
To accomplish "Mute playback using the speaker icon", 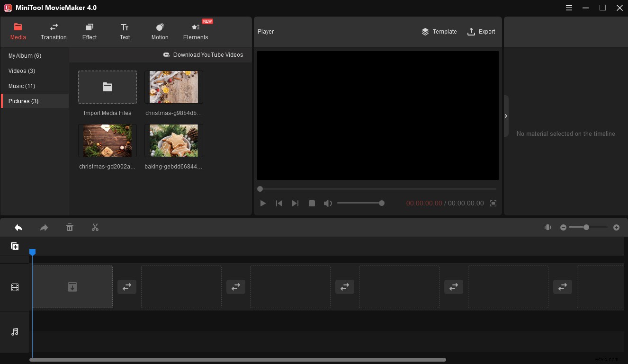I will tap(328, 203).
